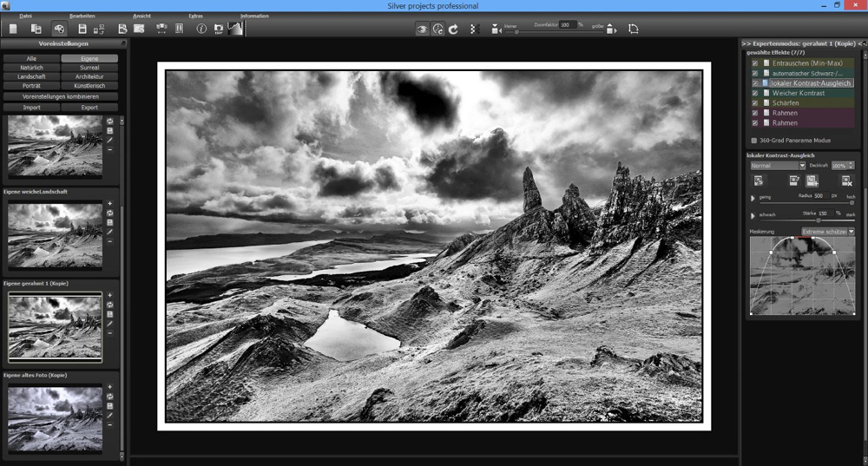Click the eye preview icon
This screenshot has height=466, width=868.
pyautogui.click(x=422, y=29)
